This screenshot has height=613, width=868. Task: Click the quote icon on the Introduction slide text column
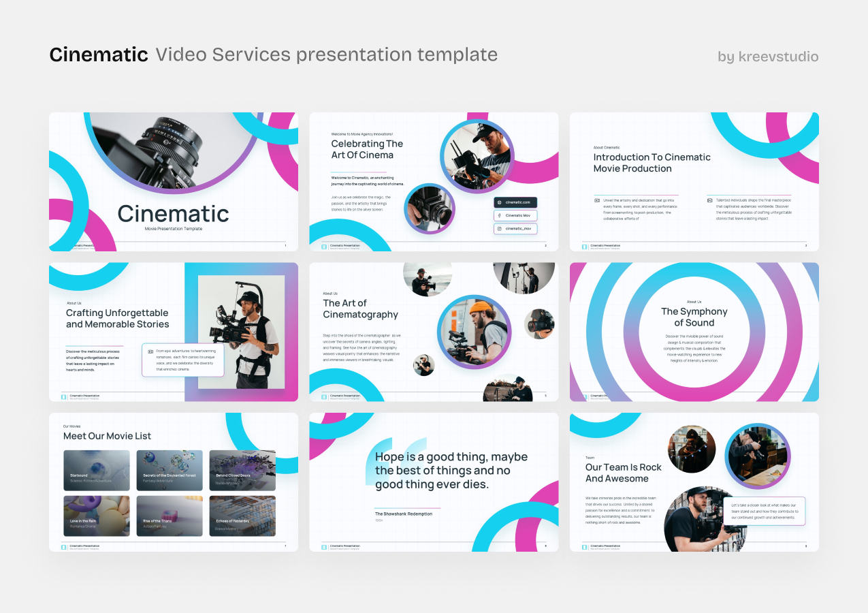click(x=597, y=200)
